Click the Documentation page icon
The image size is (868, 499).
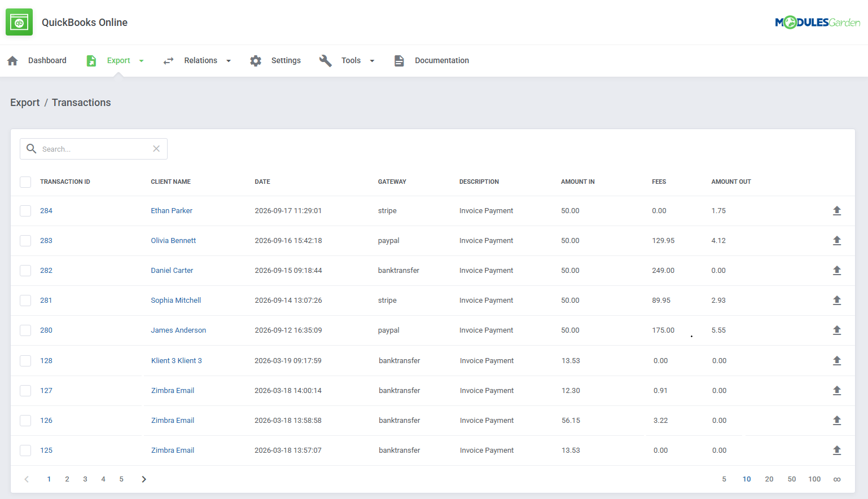399,61
